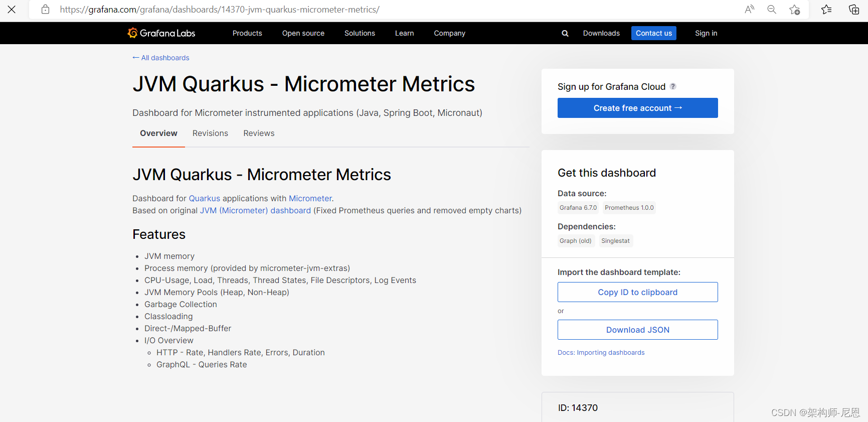The image size is (868, 422).
Task: Open the Read aloud icon in address bar
Action: coord(749,10)
